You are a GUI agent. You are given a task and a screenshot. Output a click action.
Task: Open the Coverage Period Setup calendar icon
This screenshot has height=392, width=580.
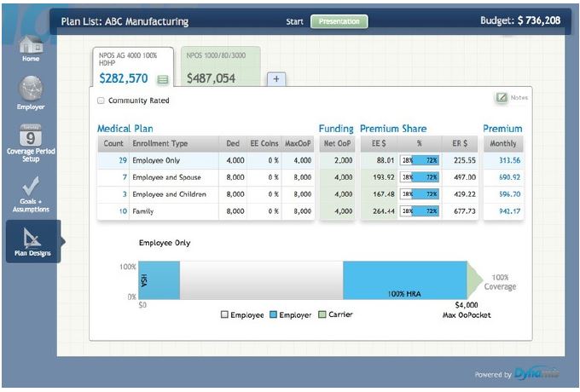pyautogui.click(x=31, y=135)
